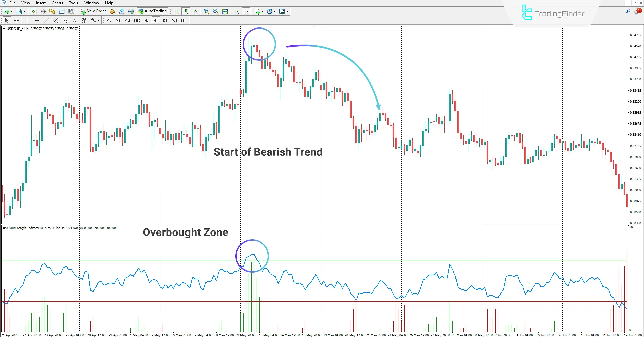644x337 pixels.
Task: Toggle Chart Shift
Action: 246,11
